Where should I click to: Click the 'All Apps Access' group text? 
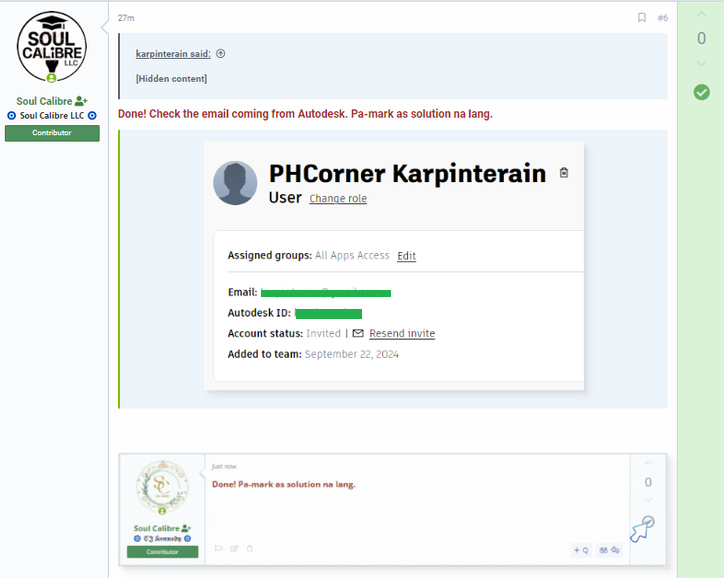352,255
